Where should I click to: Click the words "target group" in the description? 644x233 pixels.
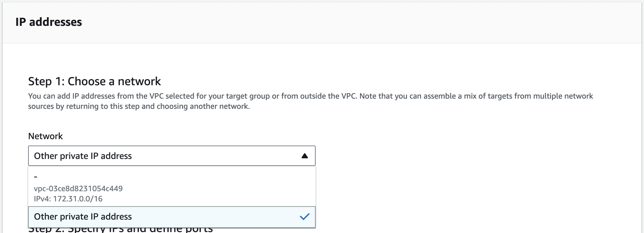tap(248, 96)
